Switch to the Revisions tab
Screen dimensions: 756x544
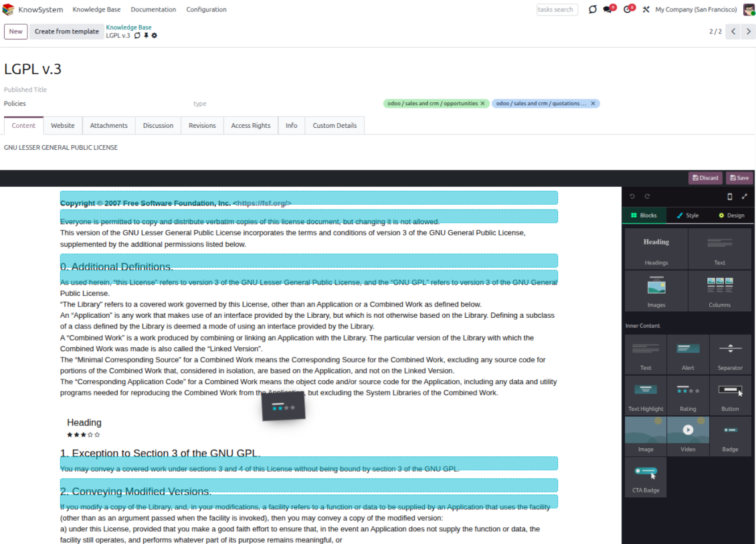[202, 126]
